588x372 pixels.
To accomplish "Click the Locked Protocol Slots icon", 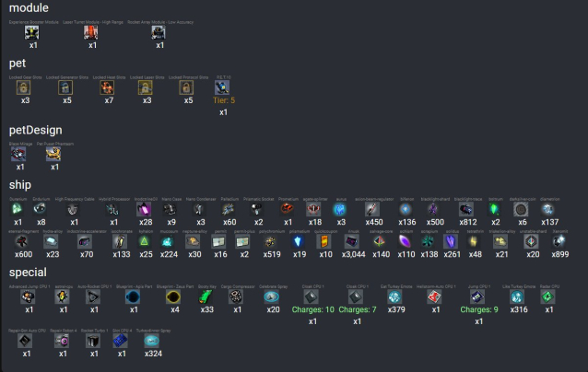I will 189,87.
